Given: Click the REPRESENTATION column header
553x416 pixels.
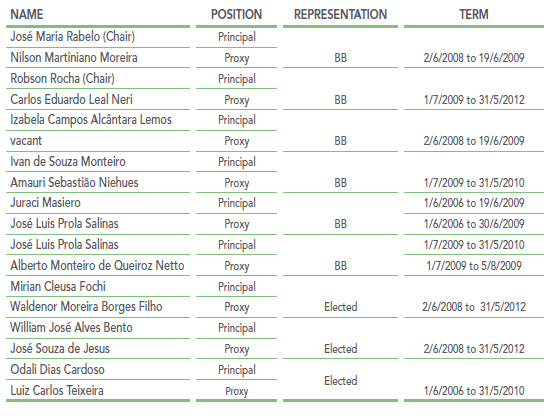Looking at the screenshot, I should [x=340, y=14].
